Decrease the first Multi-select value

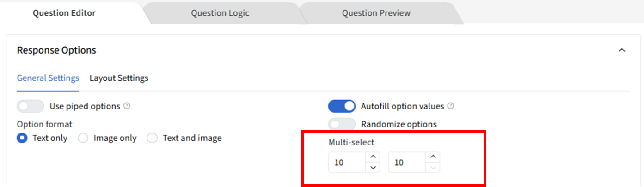(x=373, y=167)
